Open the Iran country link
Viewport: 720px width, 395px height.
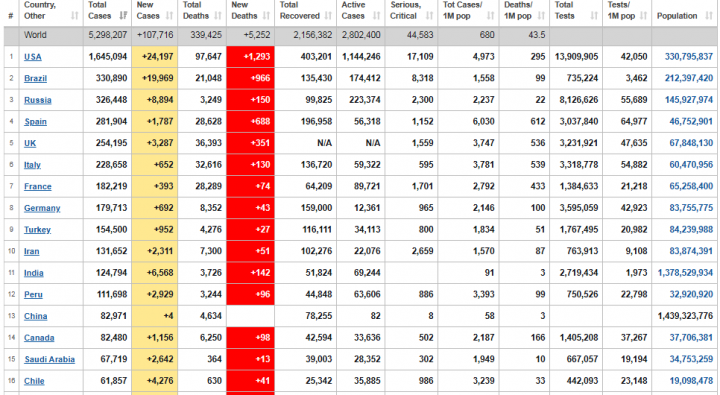(32, 251)
